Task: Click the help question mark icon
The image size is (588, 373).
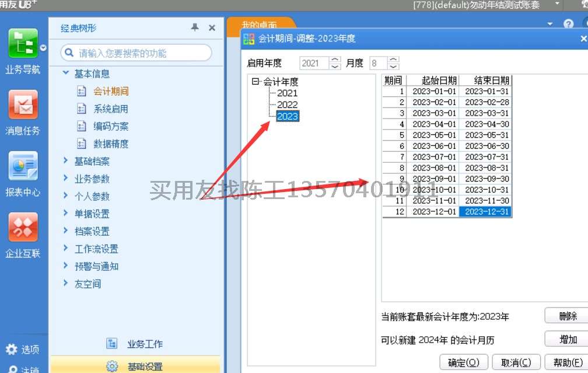Action: pos(569,24)
